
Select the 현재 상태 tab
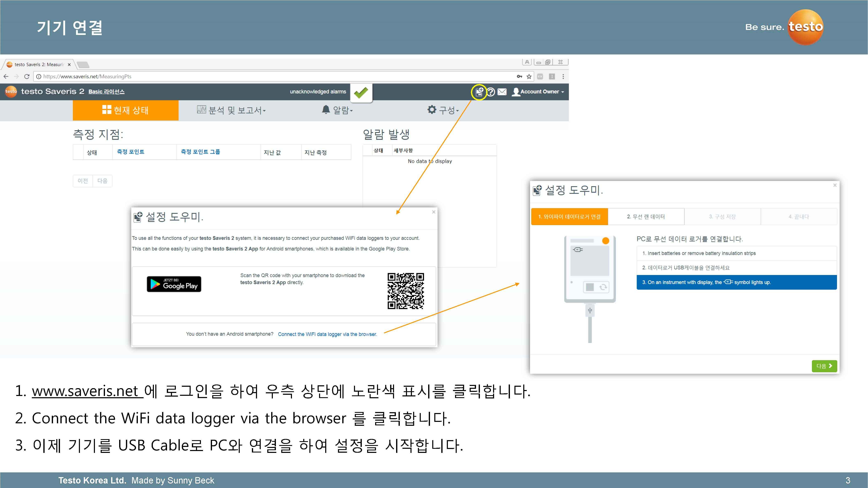coord(126,110)
